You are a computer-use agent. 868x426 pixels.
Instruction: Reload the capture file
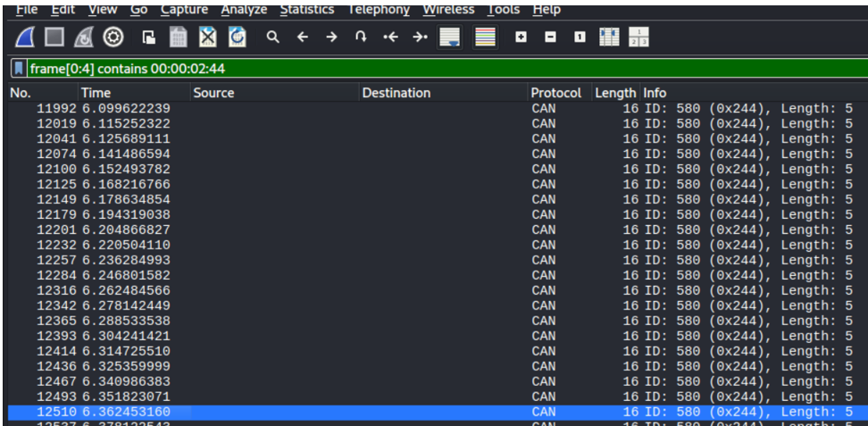[237, 38]
